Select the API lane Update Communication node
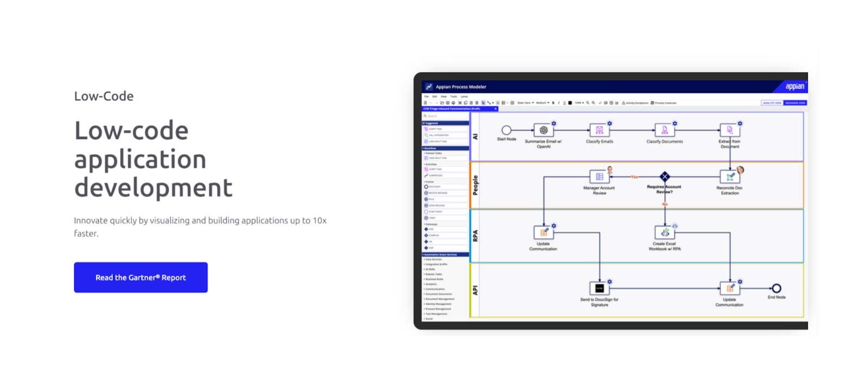Screen dimensions: 868x385 click(730, 288)
